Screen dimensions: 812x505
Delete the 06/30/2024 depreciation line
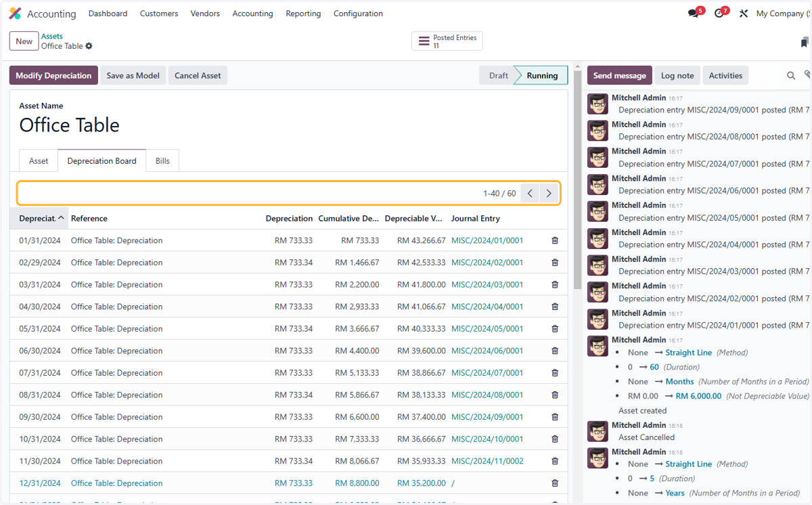pyautogui.click(x=555, y=351)
